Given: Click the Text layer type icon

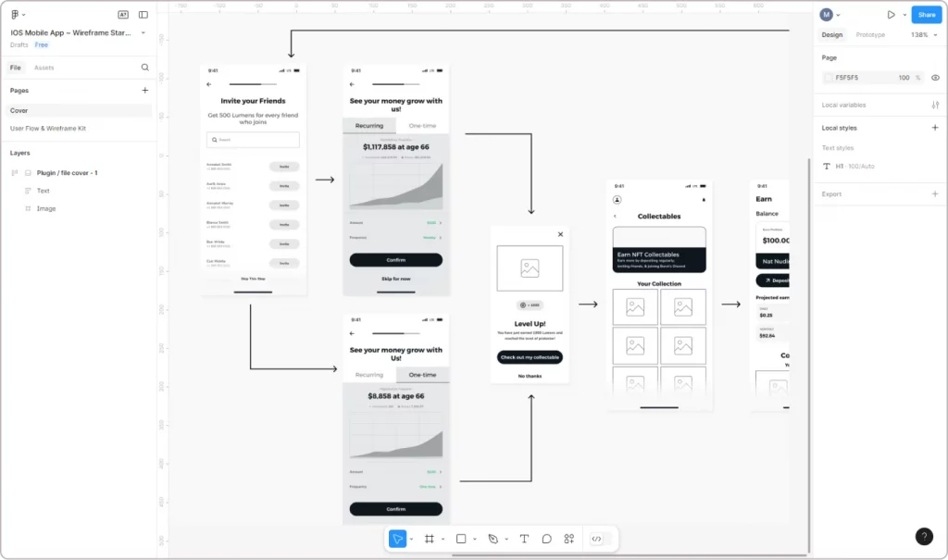Looking at the screenshot, I should [x=28, y=191].
